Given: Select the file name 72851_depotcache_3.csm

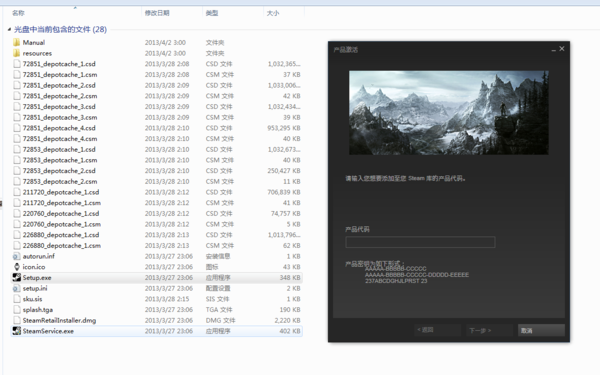Looking at the screenshot, I should pos(60,117).
